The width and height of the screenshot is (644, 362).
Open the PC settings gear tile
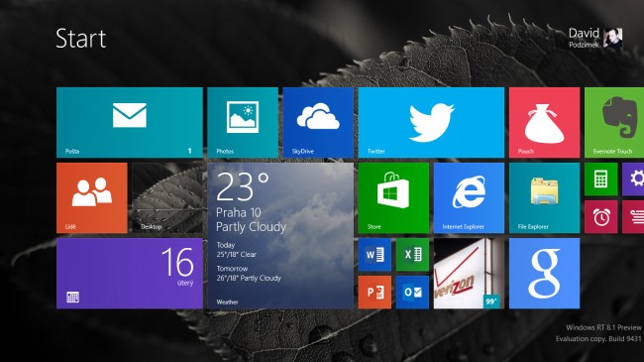point(633,179)
